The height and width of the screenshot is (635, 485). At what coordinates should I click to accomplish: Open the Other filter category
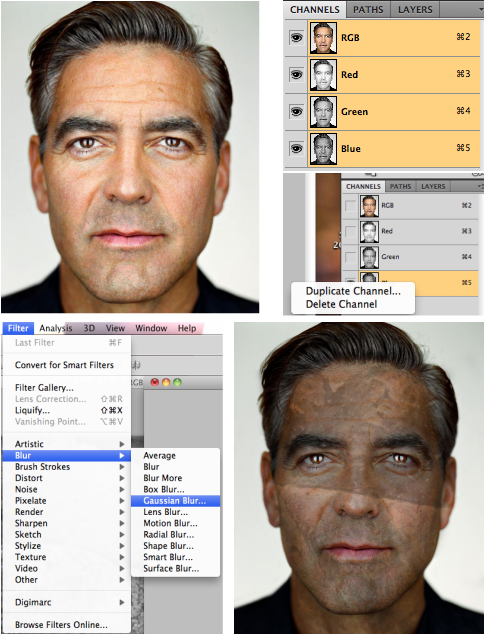click(67, 580)
